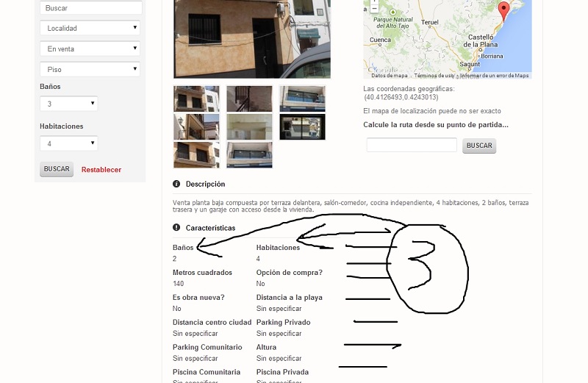
Task: Click the Características exclamation icon
Action: (x=176, y=227)
